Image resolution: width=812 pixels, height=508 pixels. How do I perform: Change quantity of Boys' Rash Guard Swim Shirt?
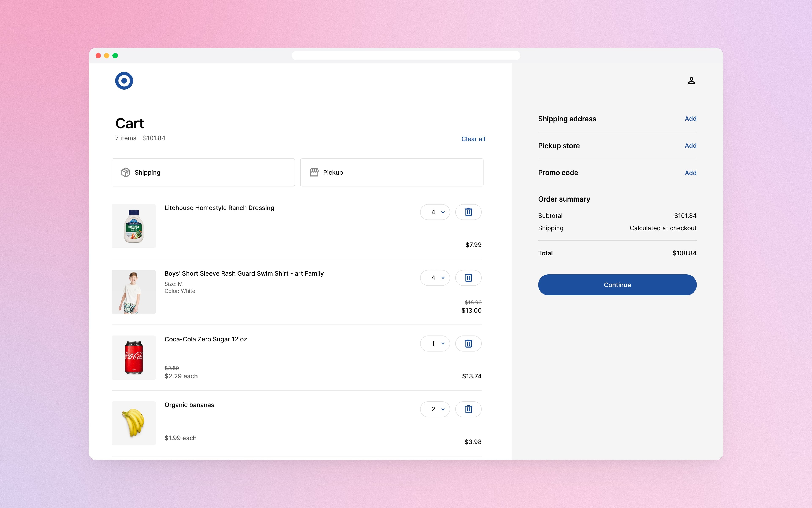pos(435,278)
